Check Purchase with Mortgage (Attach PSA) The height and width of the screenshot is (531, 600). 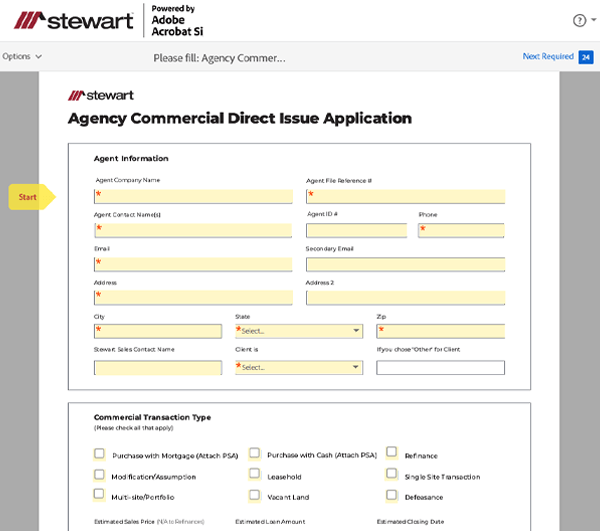pos(99,454)
